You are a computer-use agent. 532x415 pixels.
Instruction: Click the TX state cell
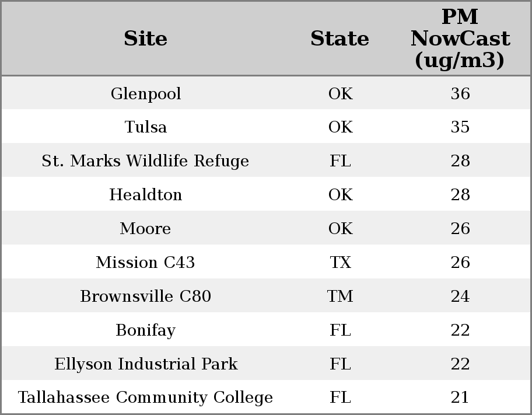tap(340, 263)
